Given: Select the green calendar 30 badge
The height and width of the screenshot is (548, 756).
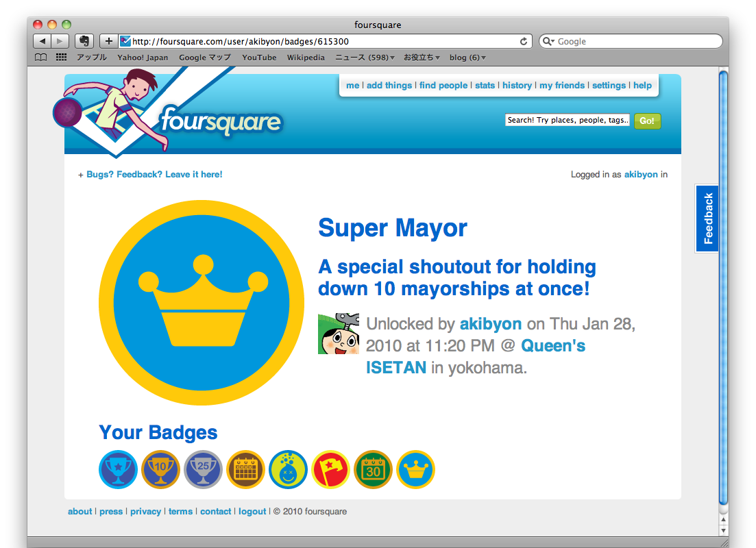Looking at the screenshot, I should (x=373, y=469).
